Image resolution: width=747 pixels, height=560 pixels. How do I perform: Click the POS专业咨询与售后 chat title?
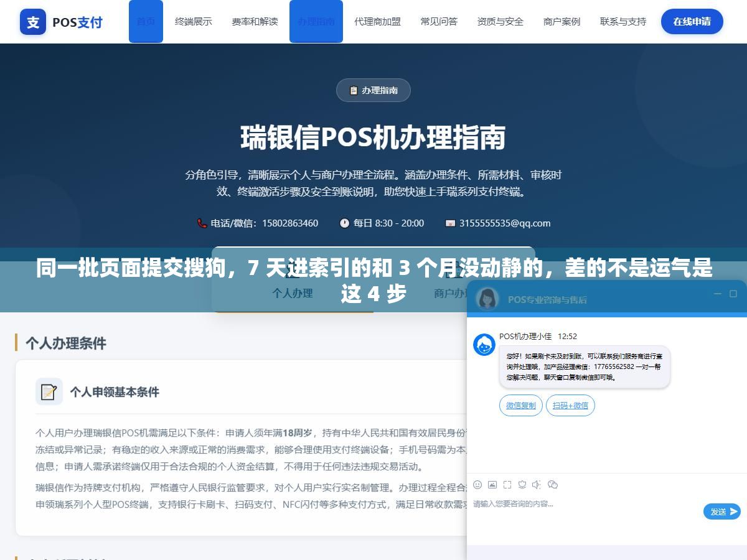(547, 299)
